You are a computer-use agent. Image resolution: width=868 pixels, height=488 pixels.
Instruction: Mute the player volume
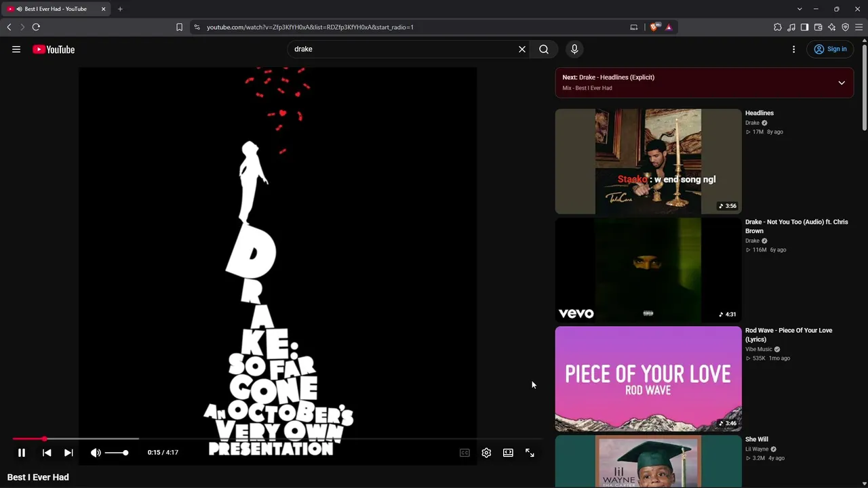click(x=96, y=453)
